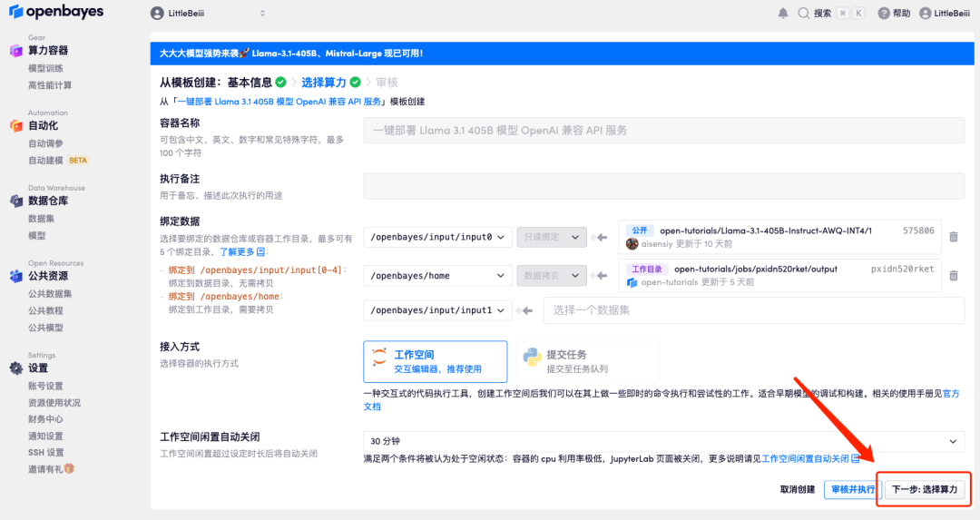
Task: Click the arrow icon beside 只读绑定
Action: point(599,238)
